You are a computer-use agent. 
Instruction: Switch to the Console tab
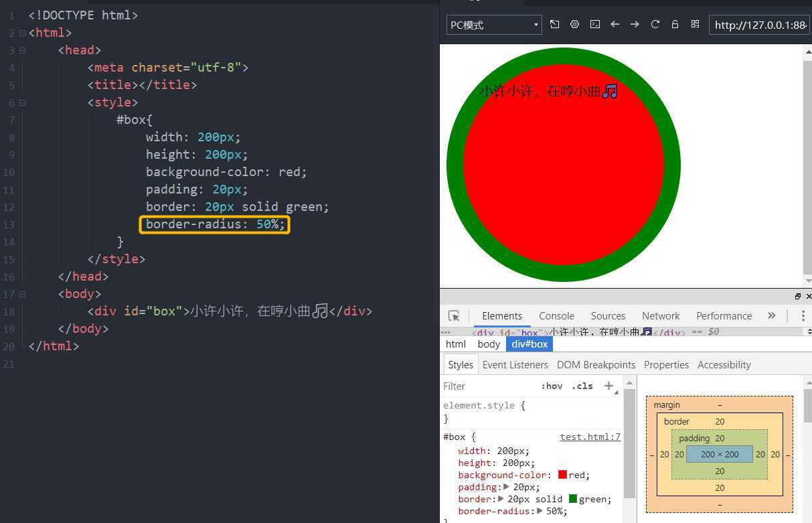click(557, 316)
